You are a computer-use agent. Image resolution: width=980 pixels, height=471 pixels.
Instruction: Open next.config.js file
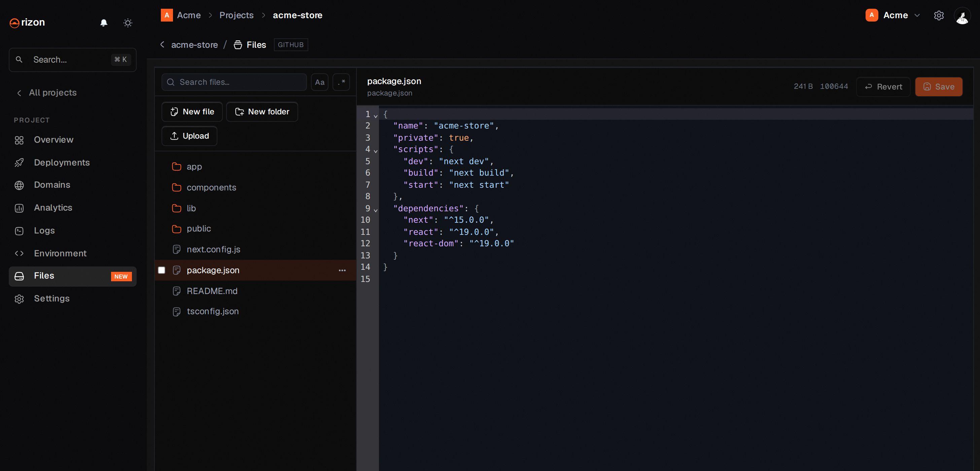[255, 250]
